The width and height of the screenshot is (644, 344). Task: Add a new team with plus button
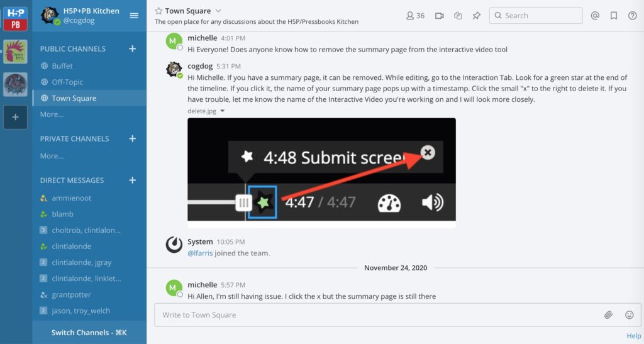click(15, 117)
